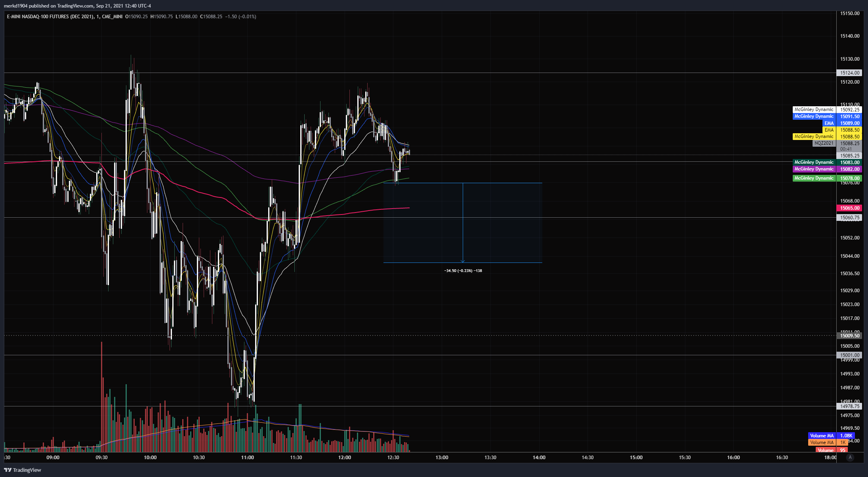Select the blue Volume MA 1.08K label

pyautogui.click(x=831, y=435)
